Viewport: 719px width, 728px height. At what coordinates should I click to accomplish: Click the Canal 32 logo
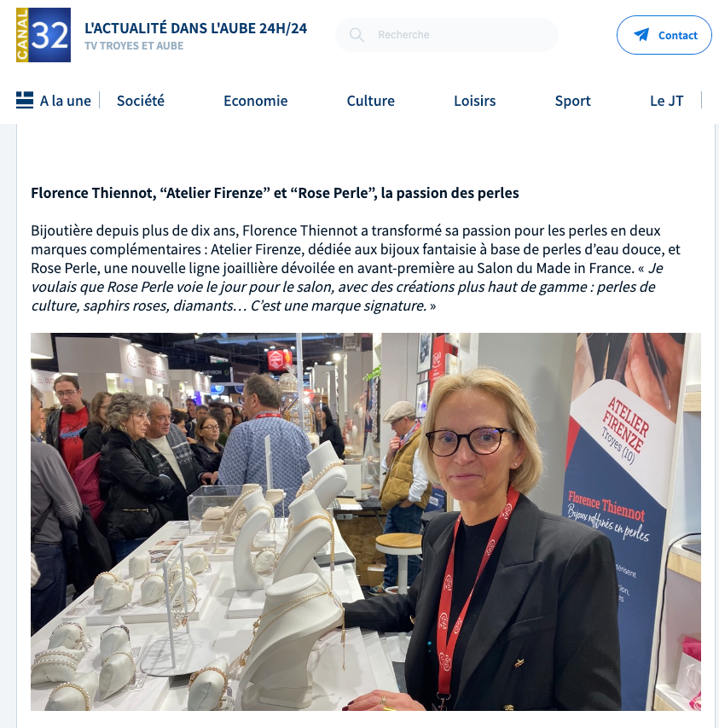point(43,35)
